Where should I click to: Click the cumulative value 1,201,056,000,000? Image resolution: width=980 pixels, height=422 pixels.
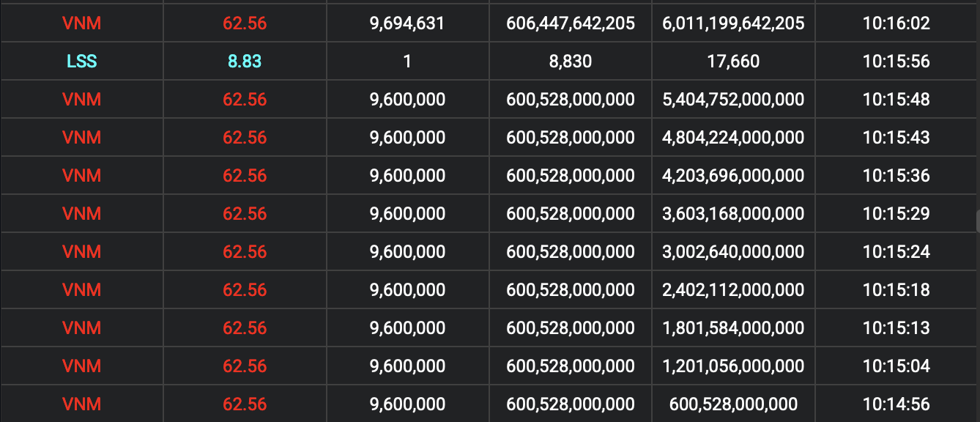point(733,366)
